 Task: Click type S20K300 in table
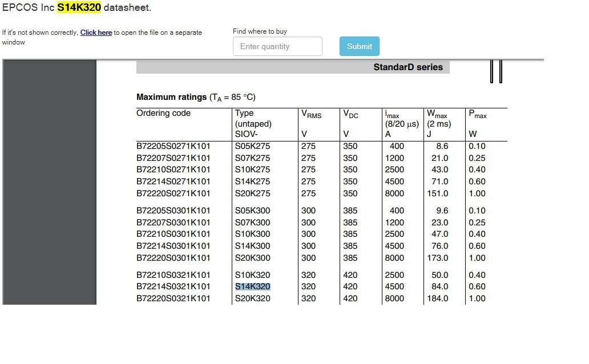click(252, 258)
